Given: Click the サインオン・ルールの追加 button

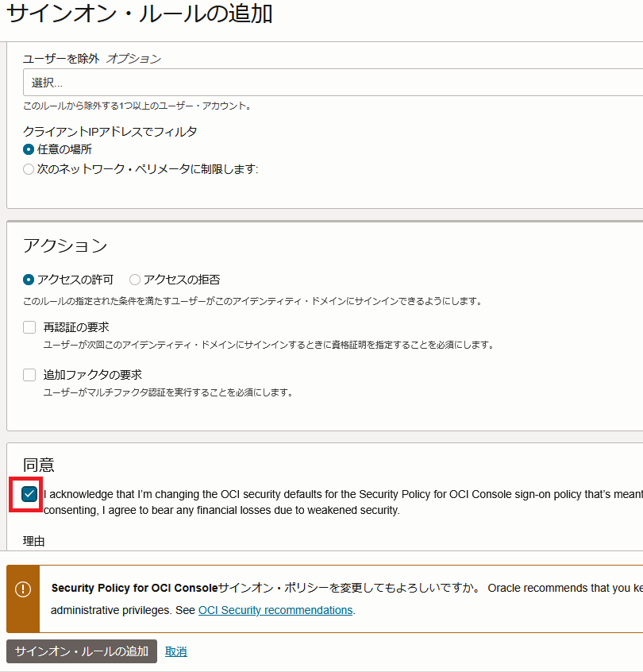Looking at the screenshot, I should 82,651.
